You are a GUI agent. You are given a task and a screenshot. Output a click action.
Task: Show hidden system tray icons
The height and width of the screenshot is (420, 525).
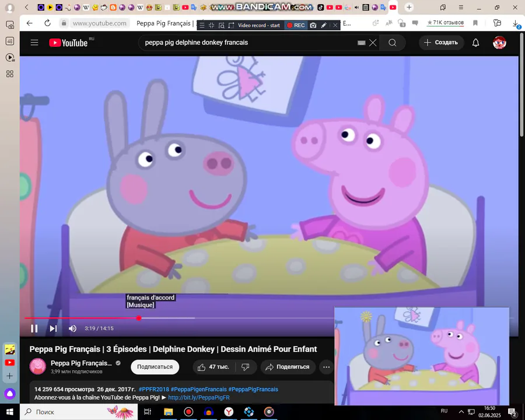pos(461,412)
